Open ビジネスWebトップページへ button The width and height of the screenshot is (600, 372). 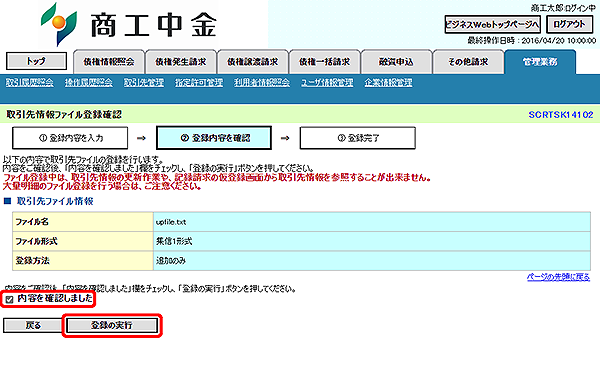coord(492,24)
